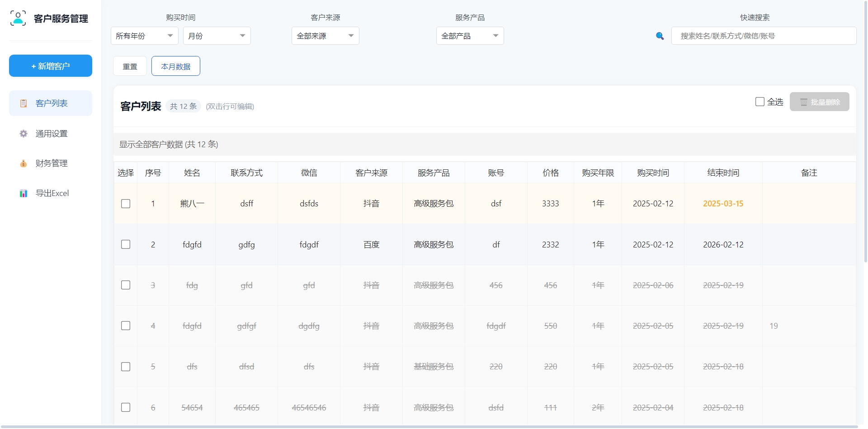Image resolution: width=868 pixels, height=429 pixels.
Task: Click the 显示全部客户数据 (共 12 条) banner
Action: pyautogui.click(x=485, y=144)
